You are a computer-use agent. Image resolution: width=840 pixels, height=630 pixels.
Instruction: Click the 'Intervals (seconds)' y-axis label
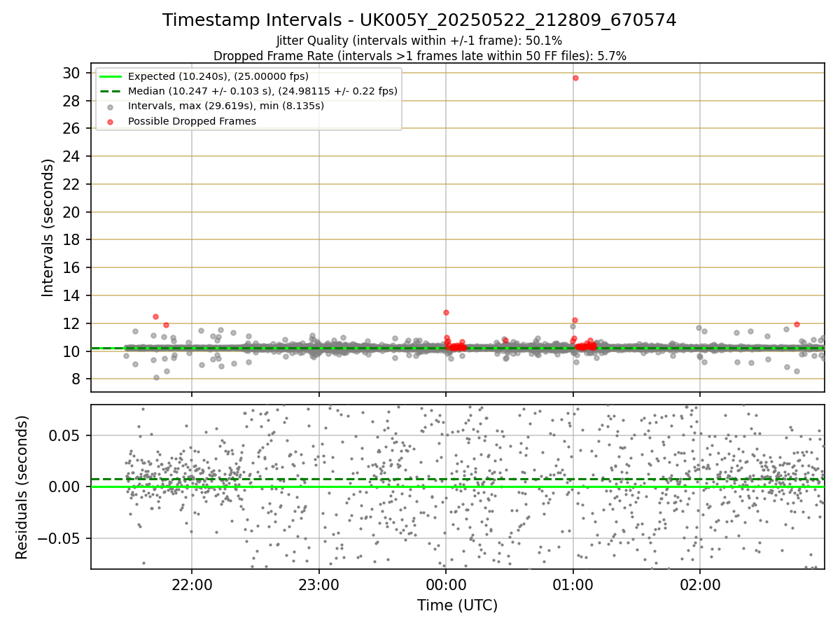pos(48,227)
